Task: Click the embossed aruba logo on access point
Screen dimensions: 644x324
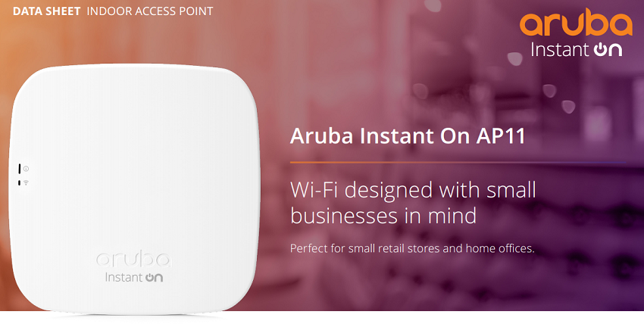Action: pos(134,260)
